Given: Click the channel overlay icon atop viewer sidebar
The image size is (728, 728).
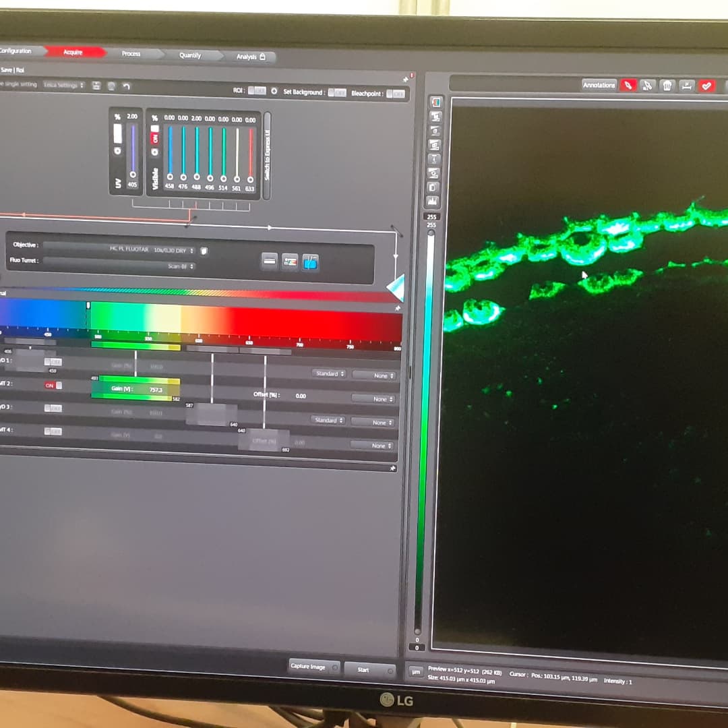Looking at the screenshot, I should click(435, 102).
